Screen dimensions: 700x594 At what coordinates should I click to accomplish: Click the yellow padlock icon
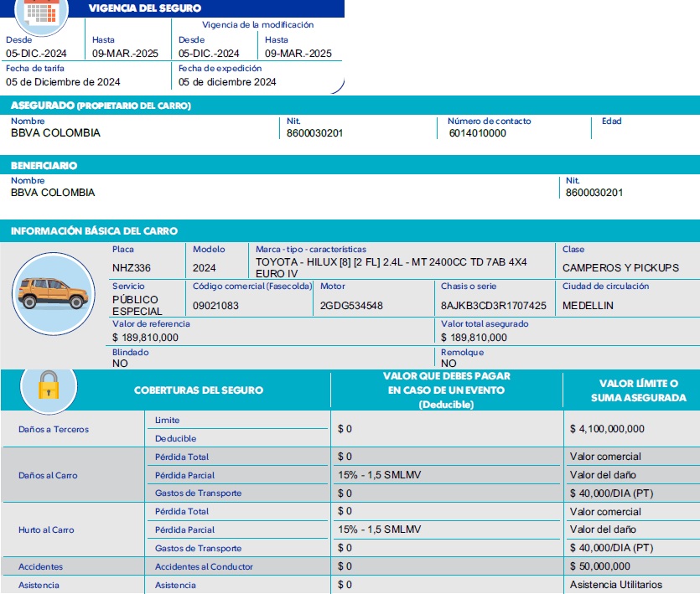coord(48,386)
